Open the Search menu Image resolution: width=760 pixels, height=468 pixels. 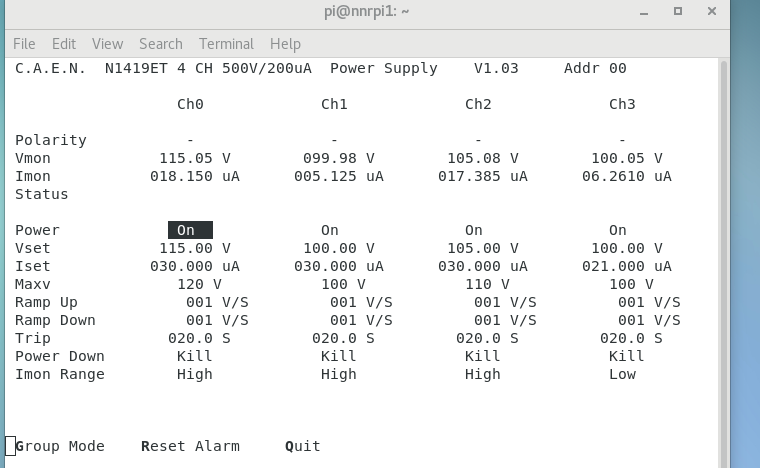[161, 44]
